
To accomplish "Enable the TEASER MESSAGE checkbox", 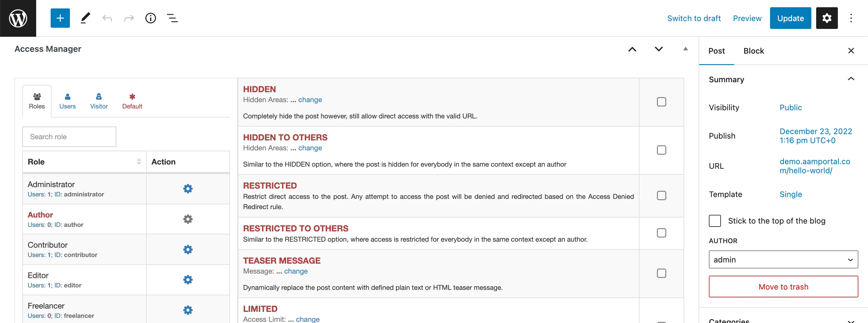I will [662, 273].
